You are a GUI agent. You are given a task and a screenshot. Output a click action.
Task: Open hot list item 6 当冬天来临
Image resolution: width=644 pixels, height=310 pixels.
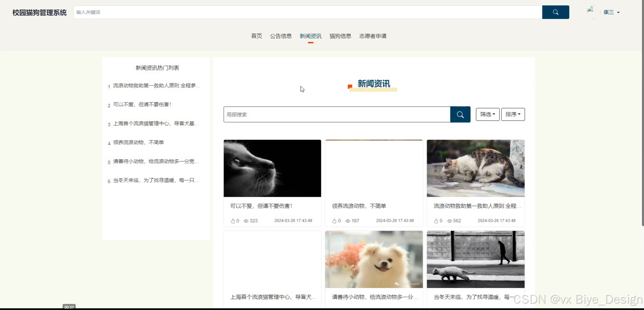(x=156, y=180)
